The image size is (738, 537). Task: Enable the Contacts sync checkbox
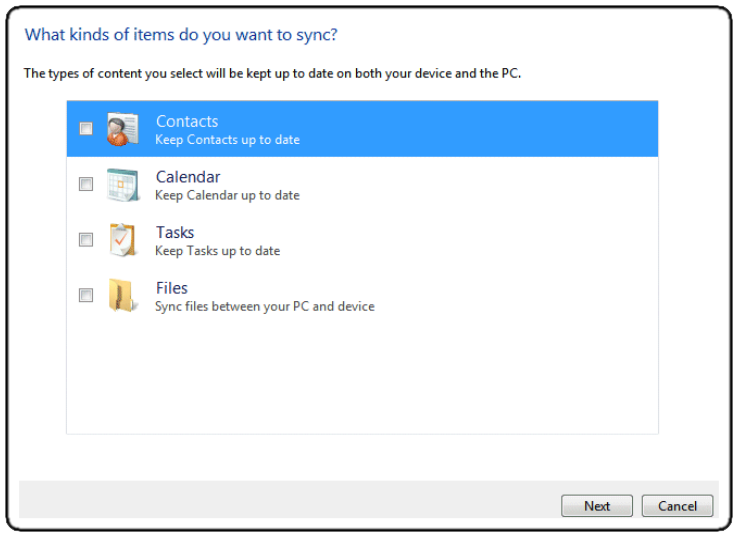(x=86, y=128)
